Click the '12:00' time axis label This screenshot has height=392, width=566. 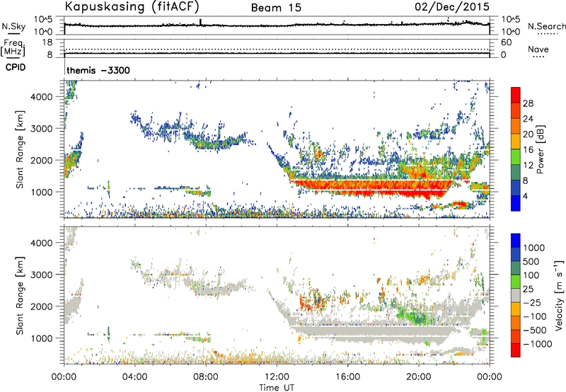coord(277,377)
